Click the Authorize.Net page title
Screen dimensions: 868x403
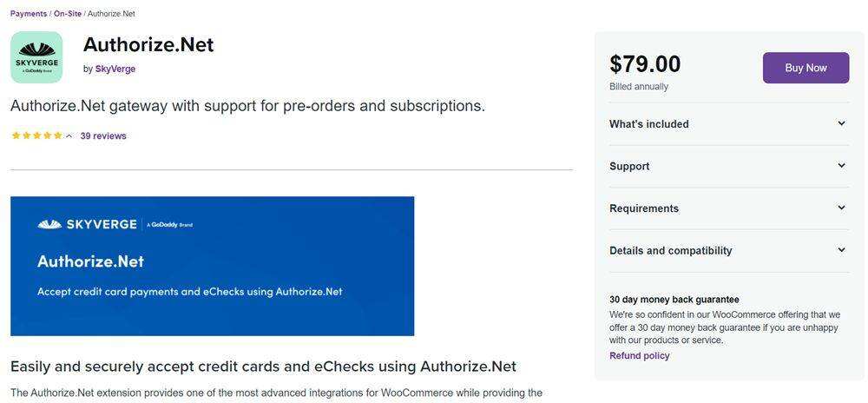tap(148, 44)
